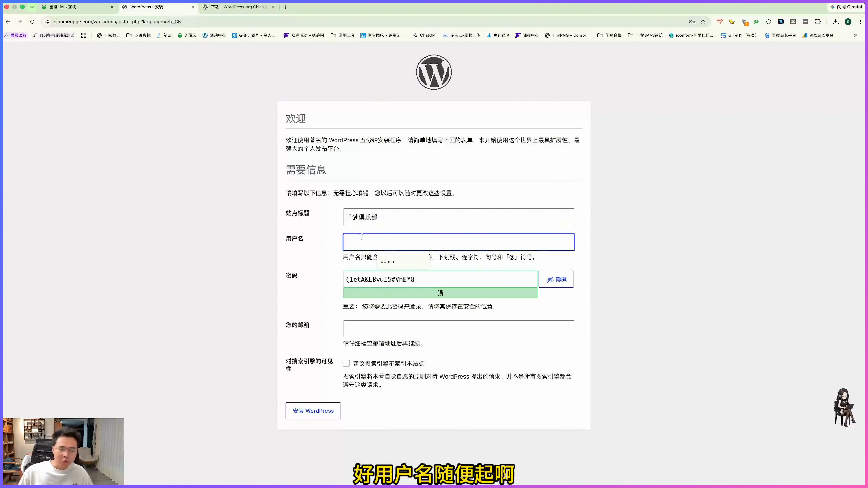Focus the 用户名 input field
This screenshot has height=488, width=868.
[458, 242]
